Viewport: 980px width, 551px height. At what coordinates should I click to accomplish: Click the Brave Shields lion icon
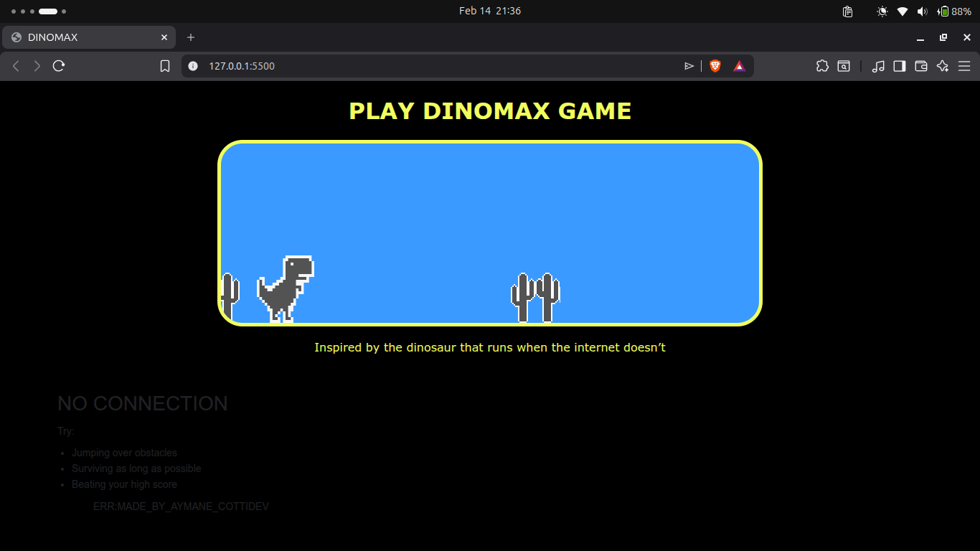715,66
